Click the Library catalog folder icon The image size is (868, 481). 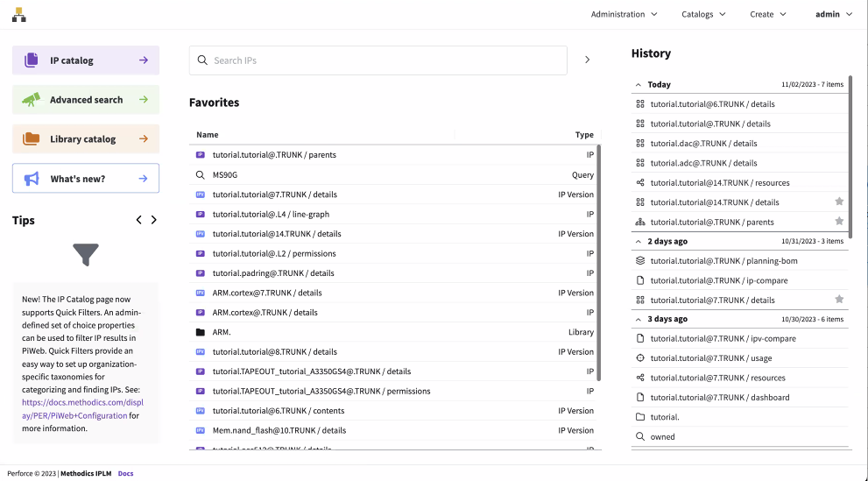pos(32,138)
